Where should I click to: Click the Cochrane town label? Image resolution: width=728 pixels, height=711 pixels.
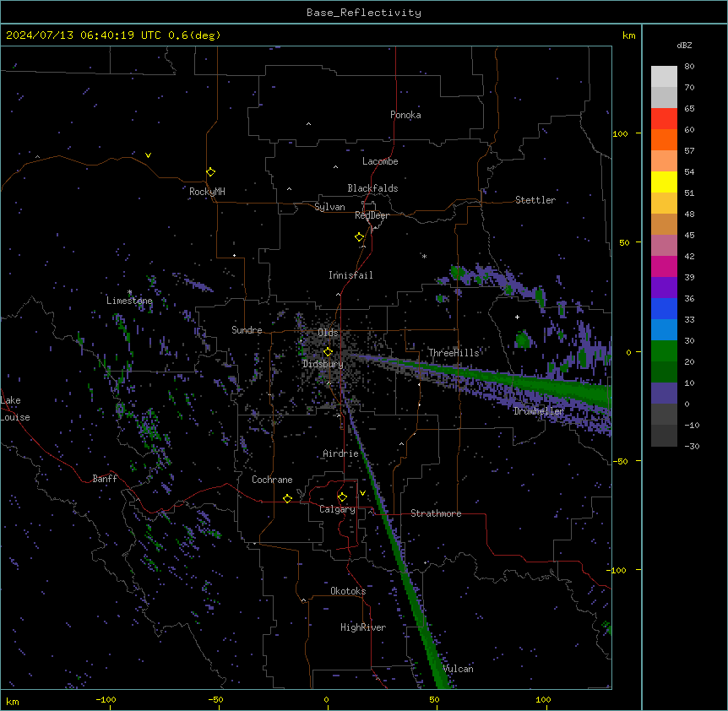[x=272, y=480]
